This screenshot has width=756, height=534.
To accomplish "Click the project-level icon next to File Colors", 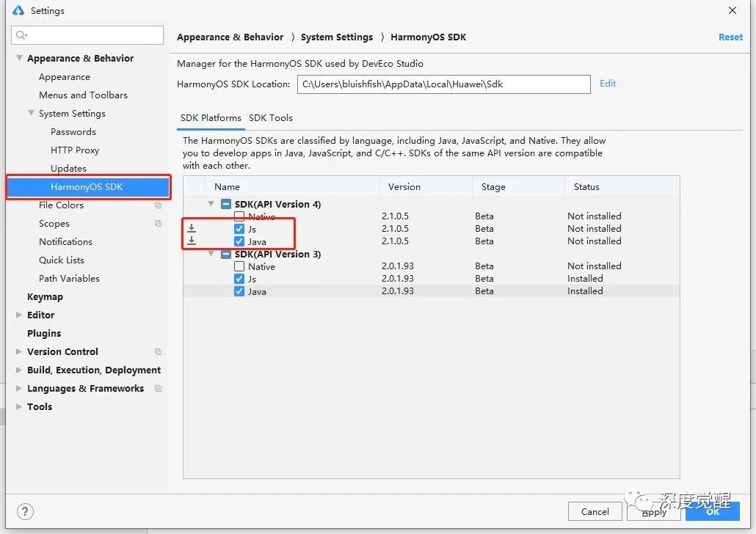I will tap(158, 205).
